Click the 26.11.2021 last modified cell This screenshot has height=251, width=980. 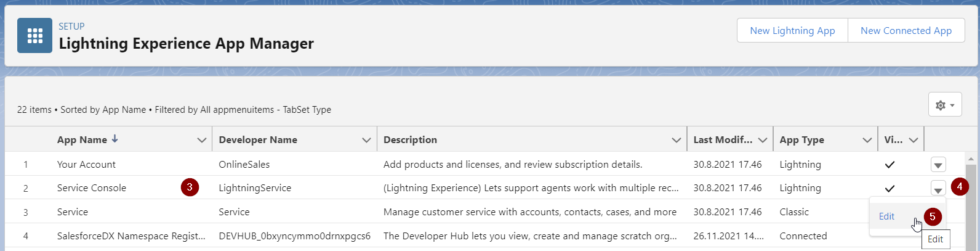(x=729, y=236)
